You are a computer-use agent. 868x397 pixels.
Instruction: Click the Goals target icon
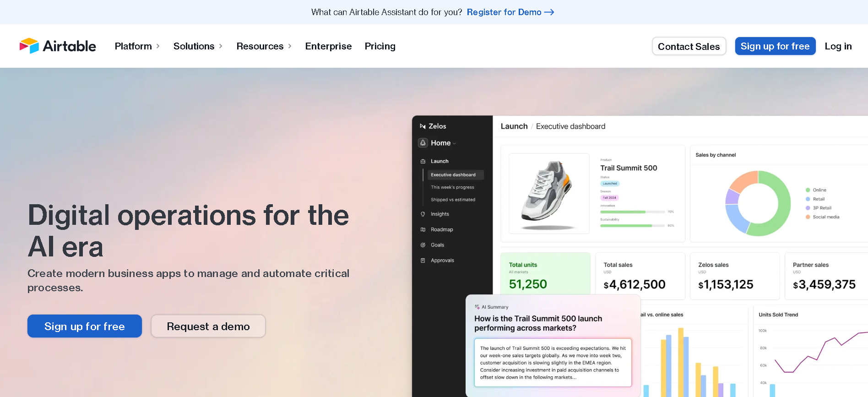(423, 245)
